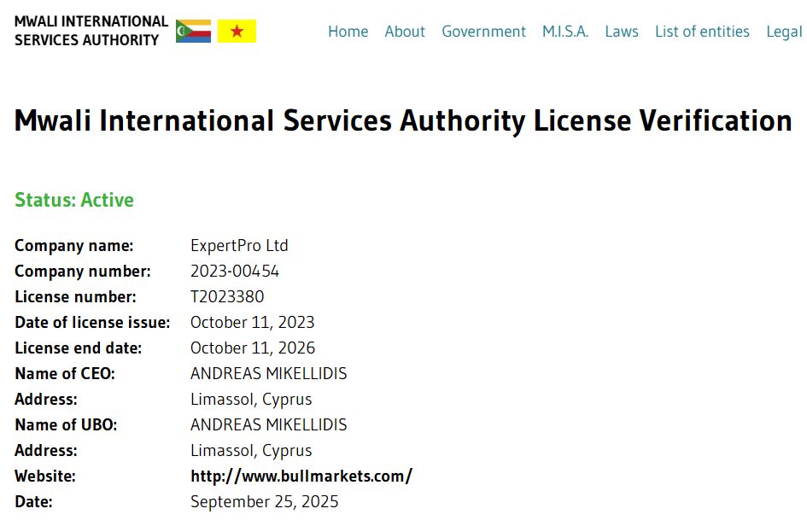Click the license number T2023380
This screenshot has width=807, height=532.
[x=227, y=297]
